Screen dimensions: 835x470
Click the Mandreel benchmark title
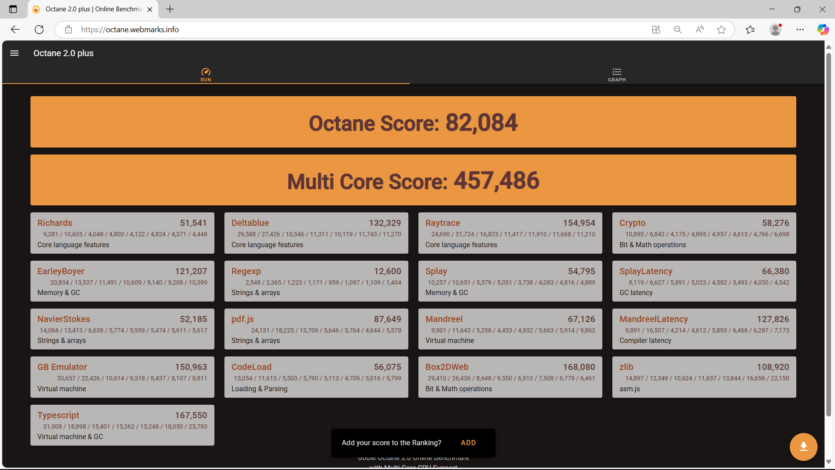[444, 319]
